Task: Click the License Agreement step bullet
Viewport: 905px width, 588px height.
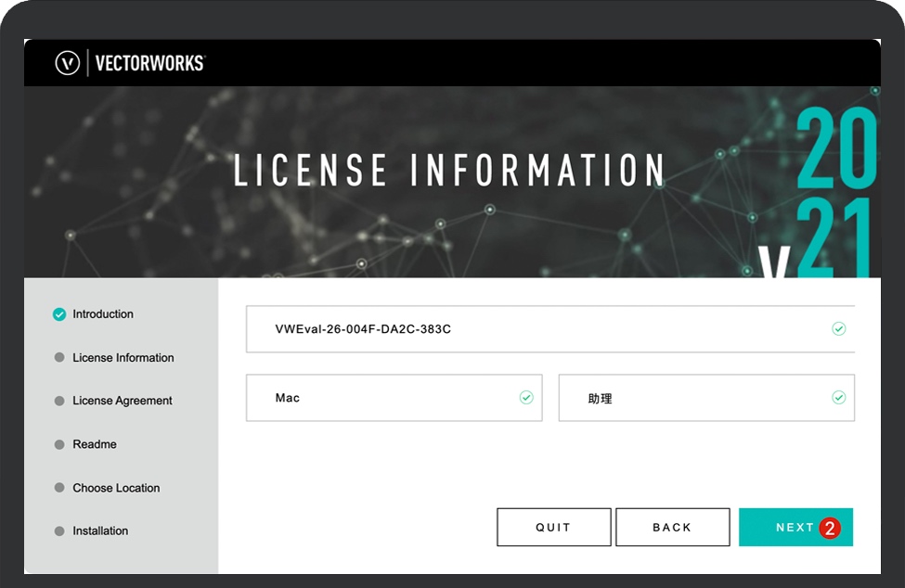Action: tap(59, 401)
